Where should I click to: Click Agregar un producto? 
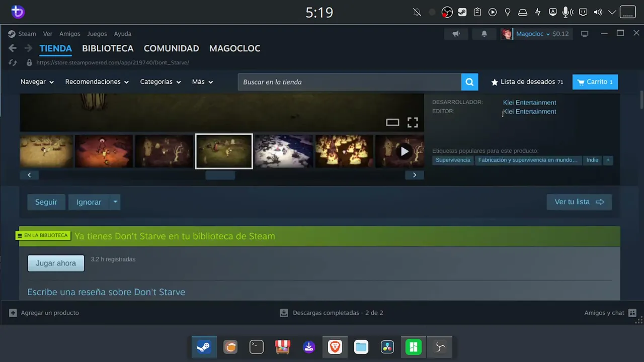pyautogui.click(x=44, y=313)
